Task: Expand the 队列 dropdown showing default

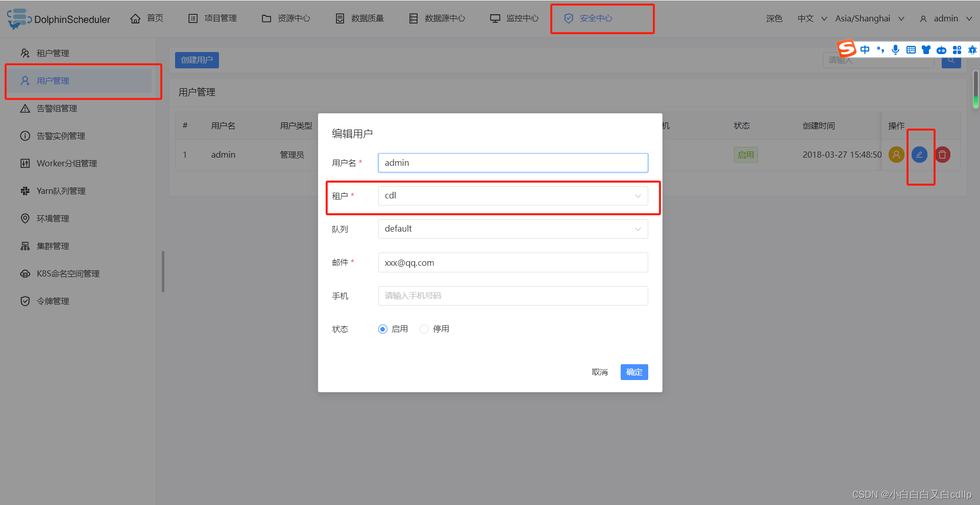Action: coord(513,229)
